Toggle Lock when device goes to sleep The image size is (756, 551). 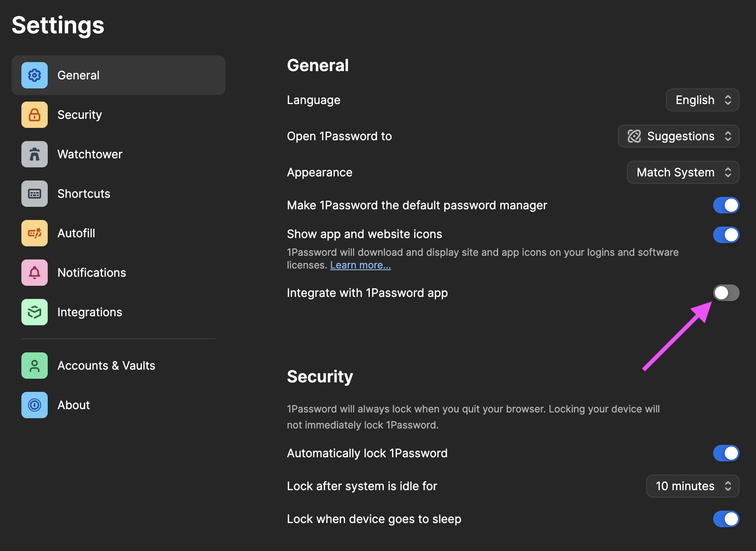pos(726,519)
